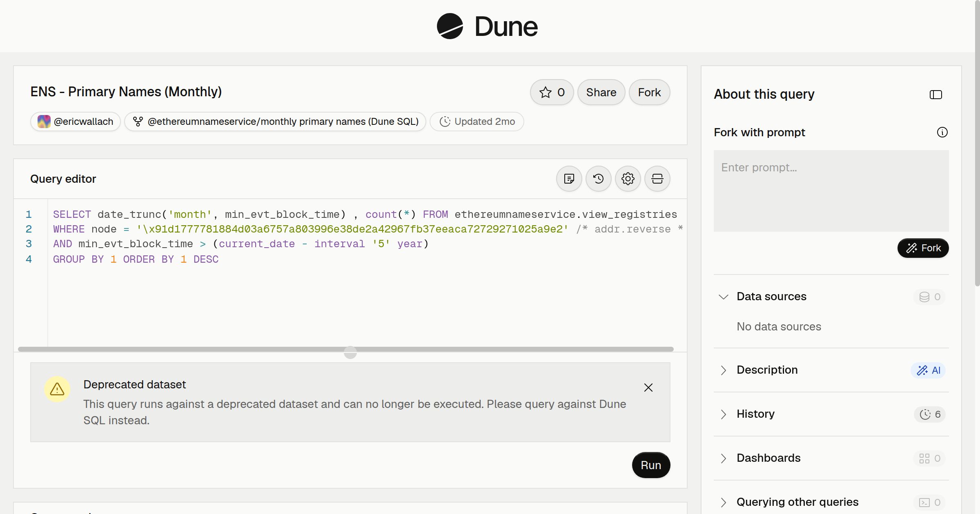Open the @ericwallach profile link
Viewport: 980px width, 514px height.
click(x=76, y=122)
